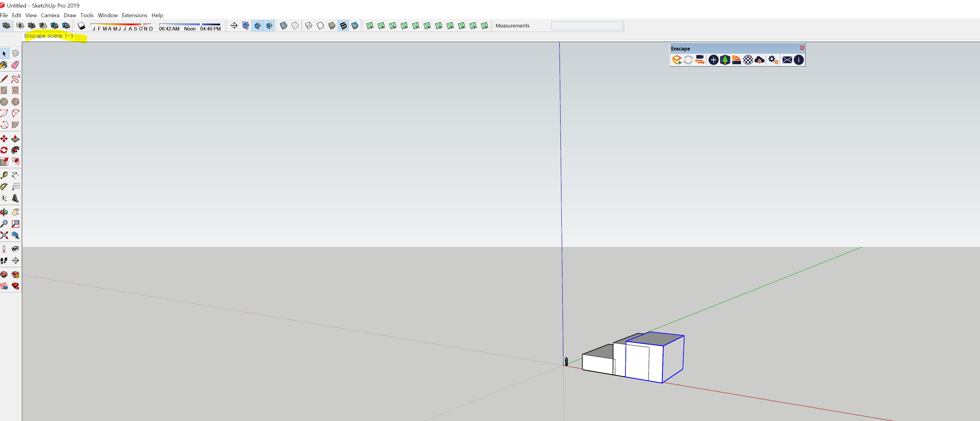Select the Push/Pull tool
This screenshot has width=980, height=421.
click(x=15, y=139)
